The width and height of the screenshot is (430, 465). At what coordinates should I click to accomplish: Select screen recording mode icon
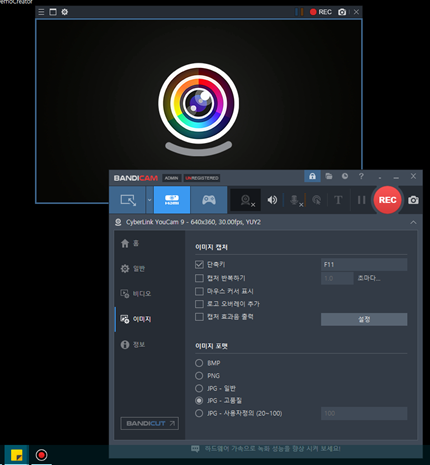point(128,200)
